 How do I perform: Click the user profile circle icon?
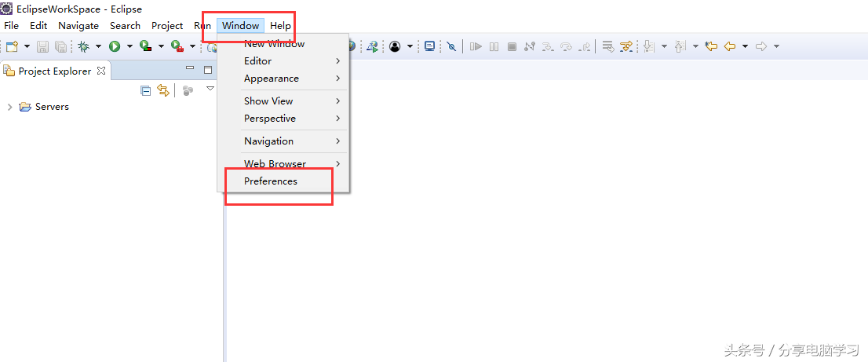coord(395,46)
